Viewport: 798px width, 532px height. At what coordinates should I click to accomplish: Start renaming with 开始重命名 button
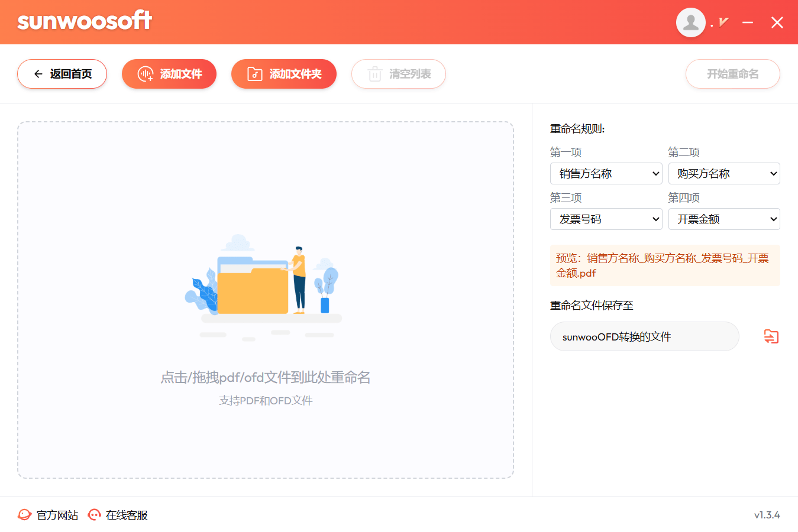[732, 74]
